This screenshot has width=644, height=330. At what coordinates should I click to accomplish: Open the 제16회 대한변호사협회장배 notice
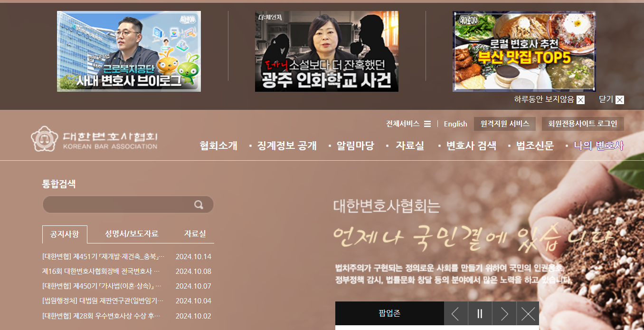[x=101, y=272]
